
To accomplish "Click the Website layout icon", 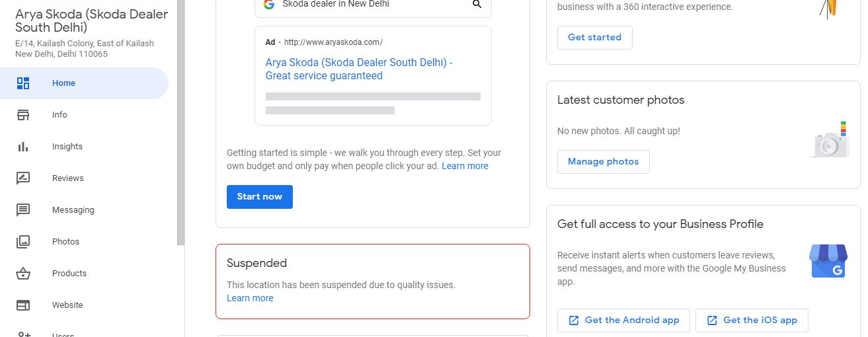I will pos(23,305).
